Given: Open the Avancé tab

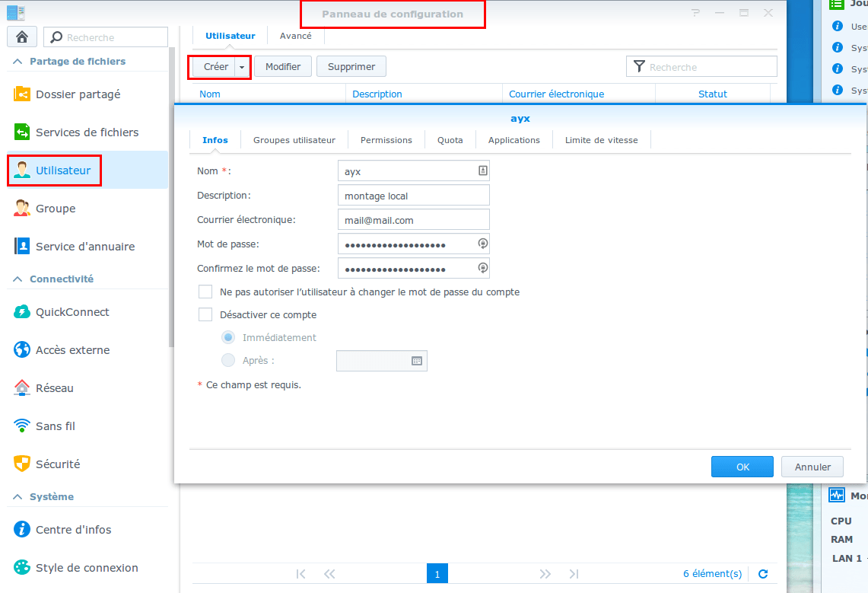Looking at the screenshot, I should coord(296,36).
